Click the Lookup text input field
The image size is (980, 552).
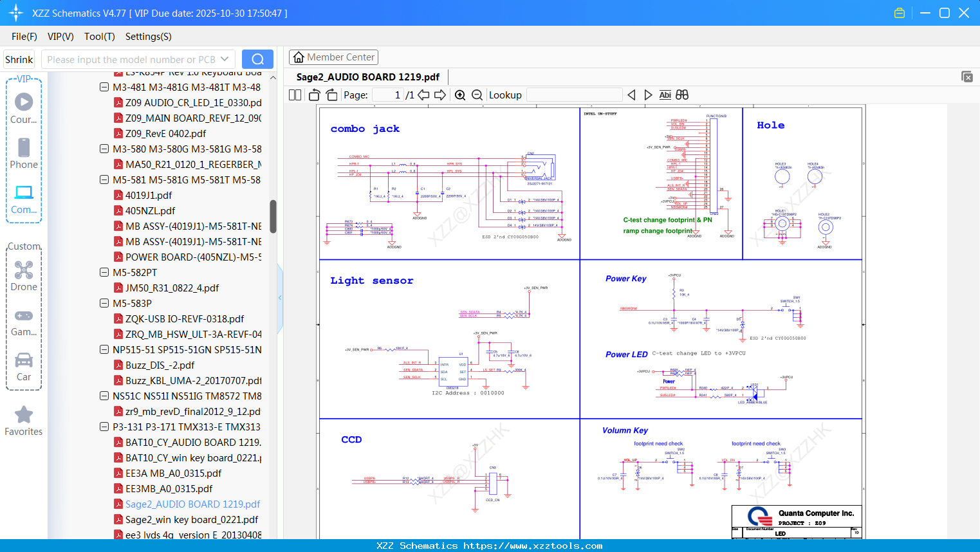pos(574,95)
